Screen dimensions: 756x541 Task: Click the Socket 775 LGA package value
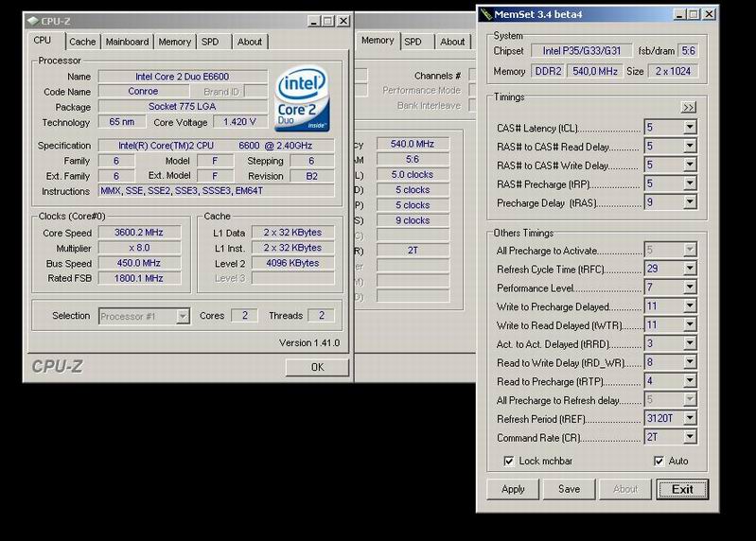tap(183, 107)
